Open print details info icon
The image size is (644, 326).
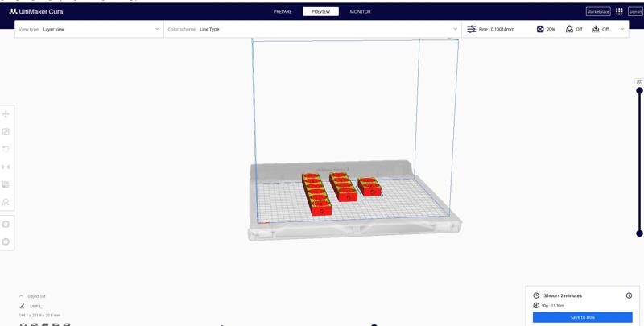[x=629, y=295]
